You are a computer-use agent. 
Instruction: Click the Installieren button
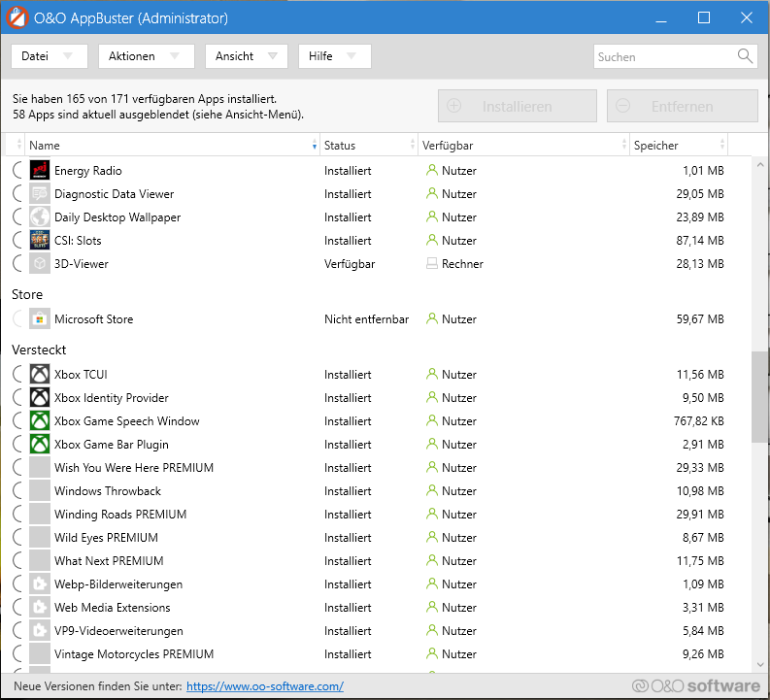point(518,106)
